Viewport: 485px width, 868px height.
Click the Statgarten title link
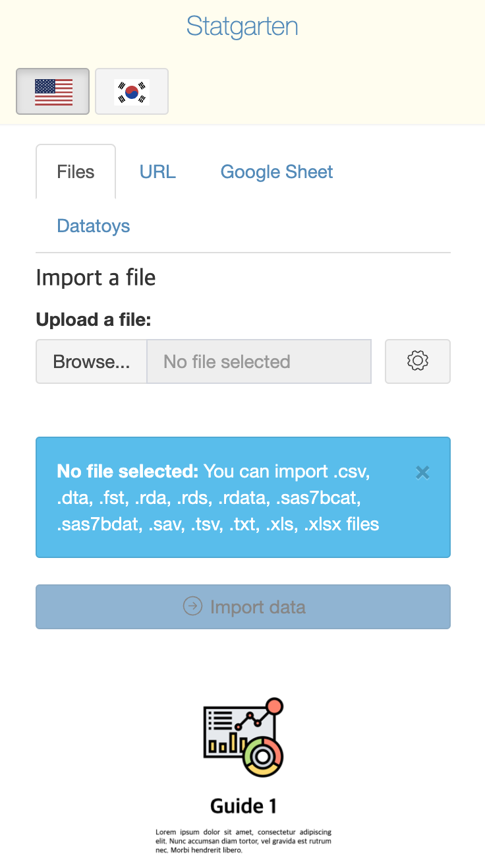pos(242,26)
